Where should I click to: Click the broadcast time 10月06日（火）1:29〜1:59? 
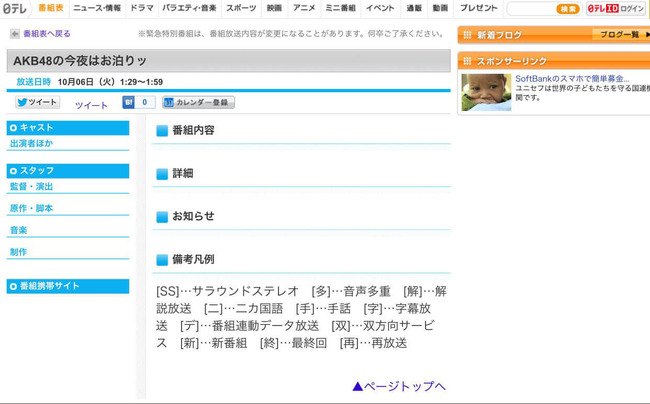tap(110, 82)
